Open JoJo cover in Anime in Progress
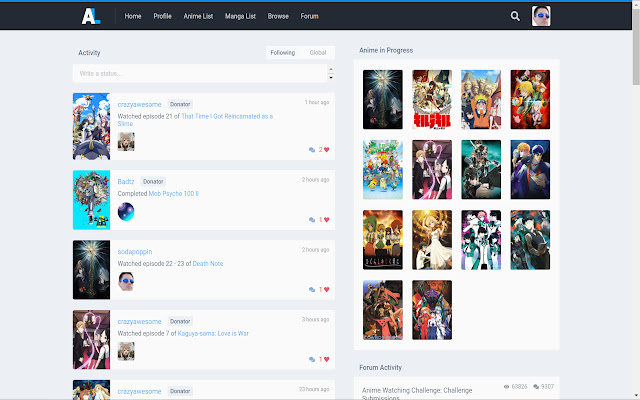The image size is (640, 400). pos(530,170)
